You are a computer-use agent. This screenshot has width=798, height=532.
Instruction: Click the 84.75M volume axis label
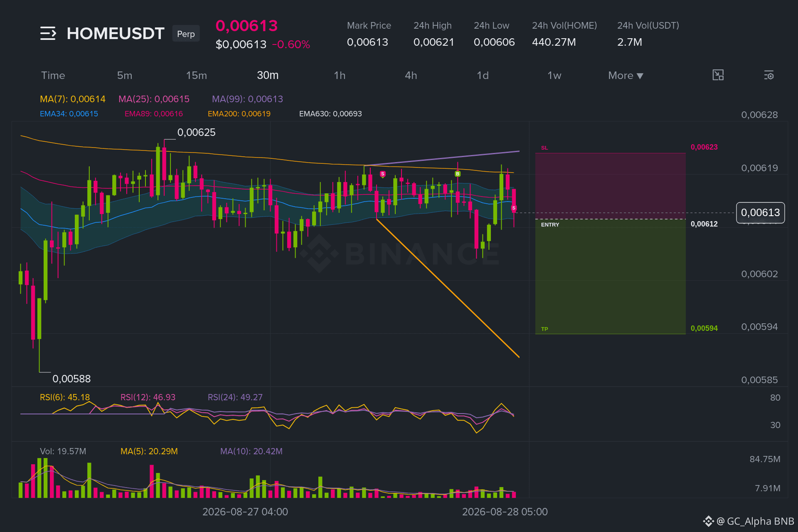coord(765,459)
